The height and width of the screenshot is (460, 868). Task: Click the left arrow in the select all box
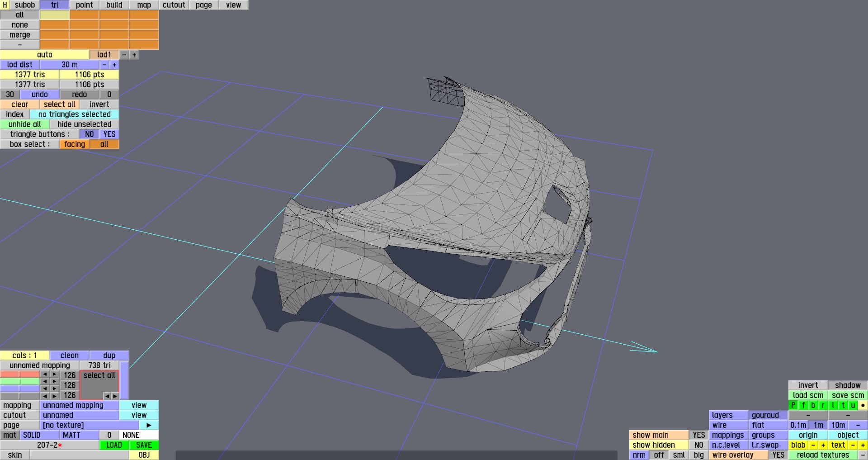click(x=107, y=396)
